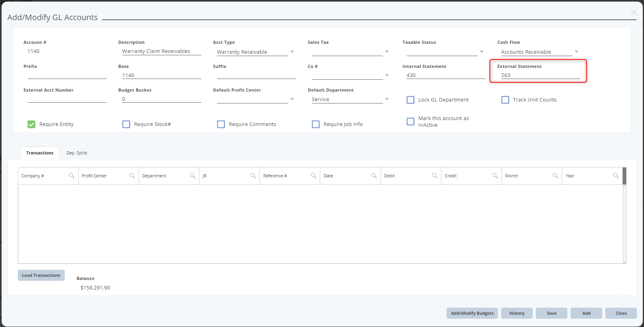This screenshot has width=644, height=327.
Task: Expand the Co # dropdown
Action: pyautogui.click(x=387, y=75)
